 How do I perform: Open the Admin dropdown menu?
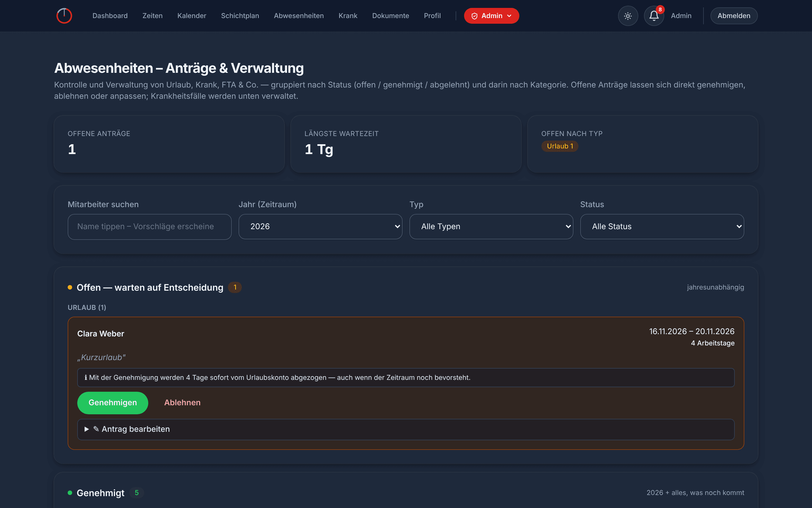point(491,16)
